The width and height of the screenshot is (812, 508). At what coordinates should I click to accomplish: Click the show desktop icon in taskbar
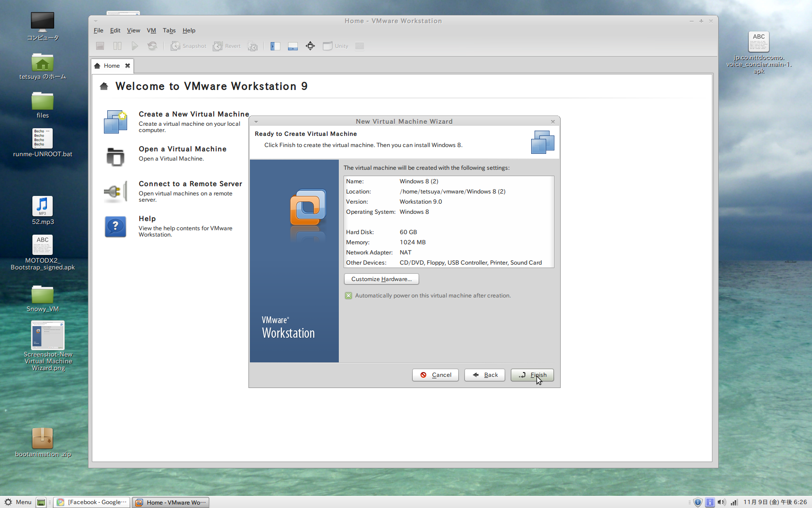coord(42,502)
